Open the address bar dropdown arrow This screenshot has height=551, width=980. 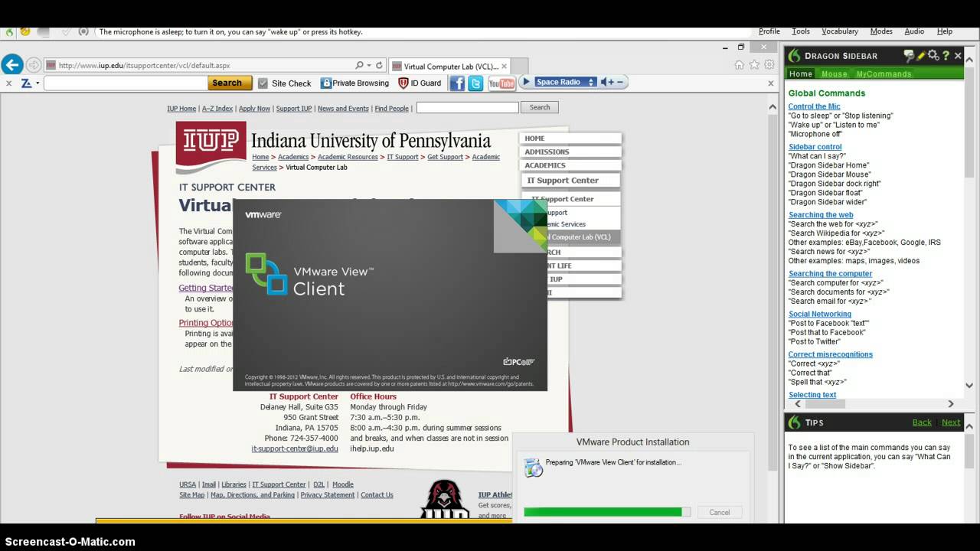click(369, 65)
